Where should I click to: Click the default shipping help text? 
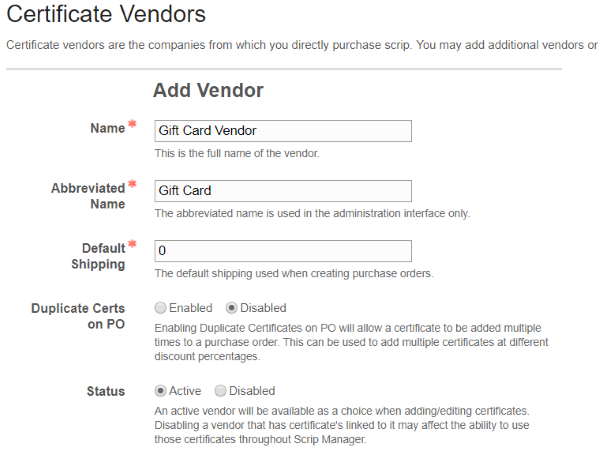[x=294, y=273]
